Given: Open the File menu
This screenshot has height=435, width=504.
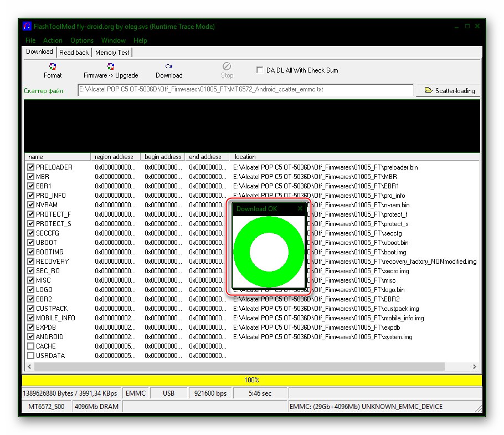Looking at the screenshot, I should (30, 40).
